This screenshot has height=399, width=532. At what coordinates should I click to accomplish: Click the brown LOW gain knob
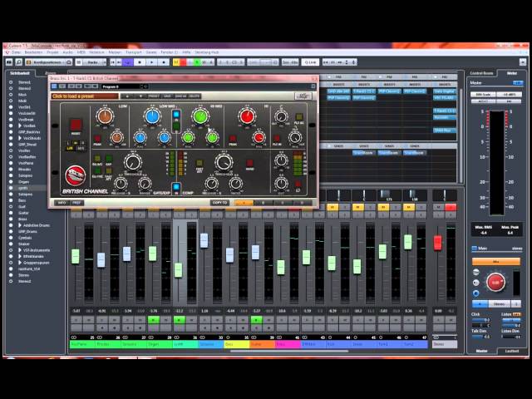point(105,116)
